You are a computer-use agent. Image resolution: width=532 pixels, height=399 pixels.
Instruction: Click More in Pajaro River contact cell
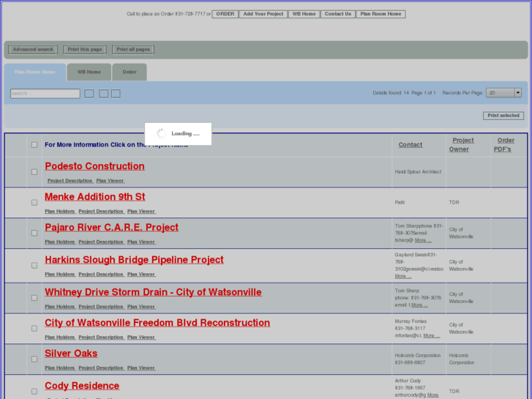pyautogui.click(x=423, y=240)
